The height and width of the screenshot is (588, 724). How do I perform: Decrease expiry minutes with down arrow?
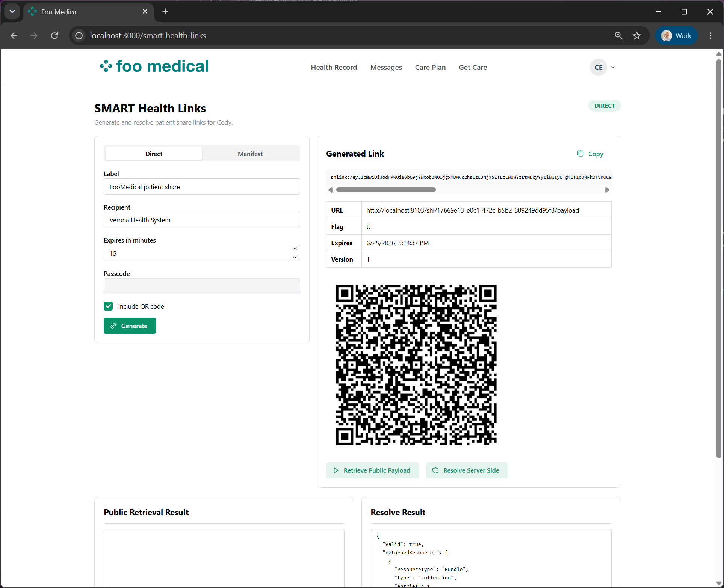(x=295, y=257)
